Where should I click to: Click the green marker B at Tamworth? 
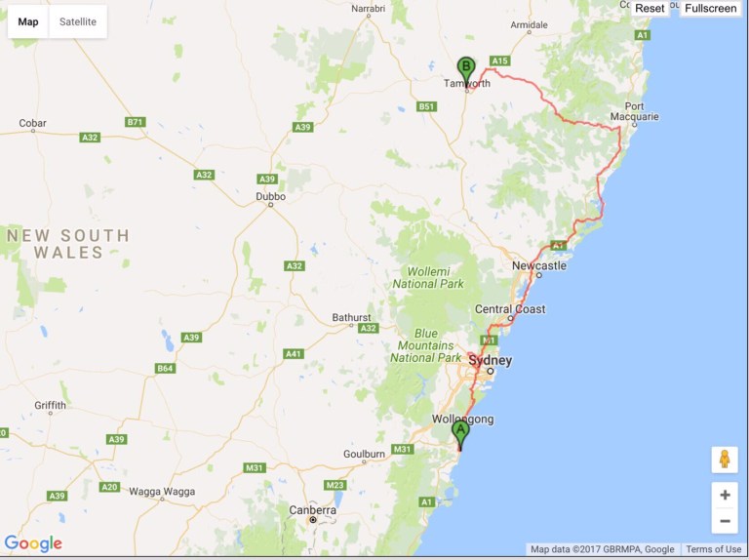[466, 71]
